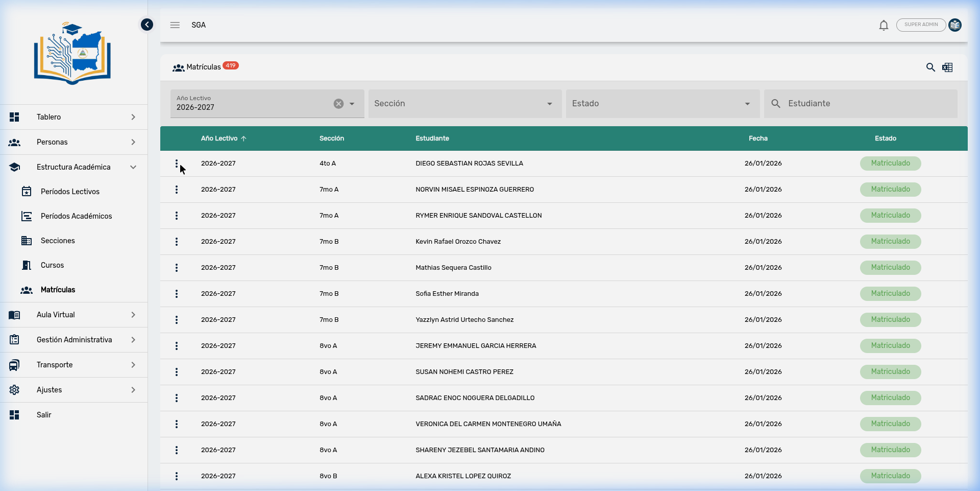
Task: Toggle Año Lectivo sorting in table header
Action: [223, 138]
